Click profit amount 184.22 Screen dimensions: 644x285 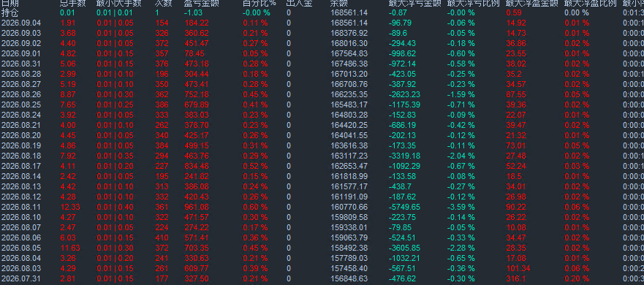197,23
